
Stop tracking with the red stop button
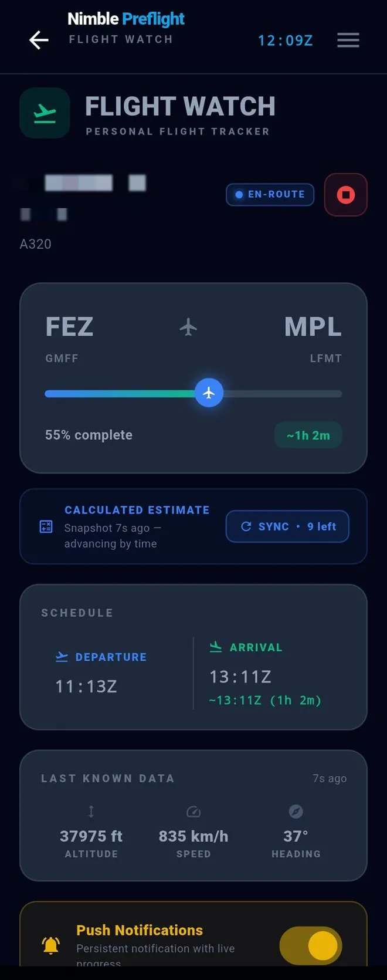click(x=346, y=195)
